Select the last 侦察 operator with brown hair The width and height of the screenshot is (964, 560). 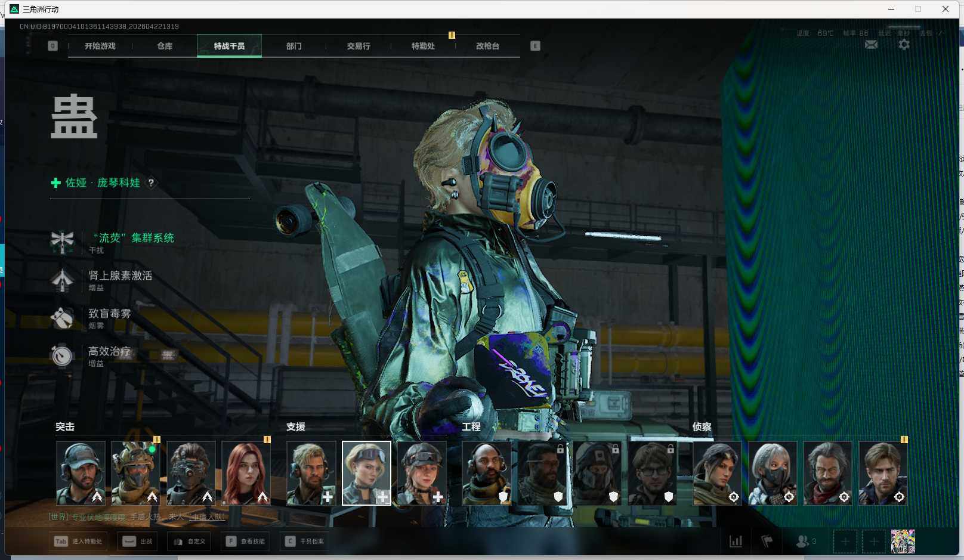point(883,473)
